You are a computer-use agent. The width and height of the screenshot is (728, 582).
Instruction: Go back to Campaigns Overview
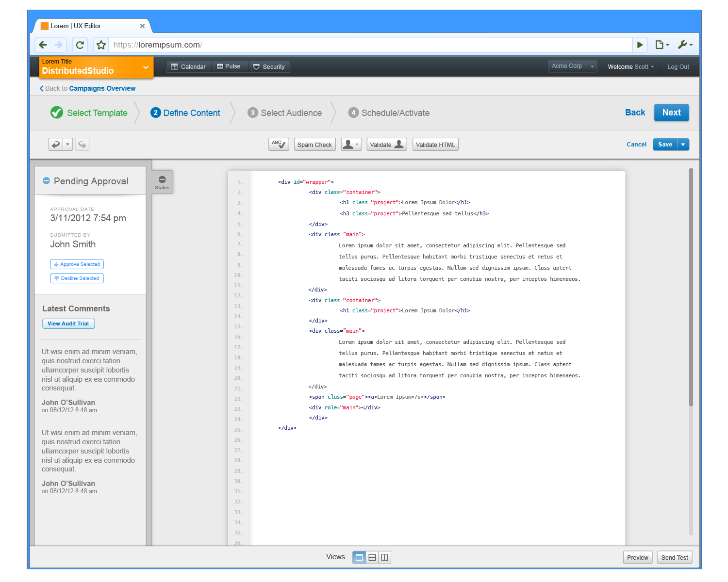87,88
